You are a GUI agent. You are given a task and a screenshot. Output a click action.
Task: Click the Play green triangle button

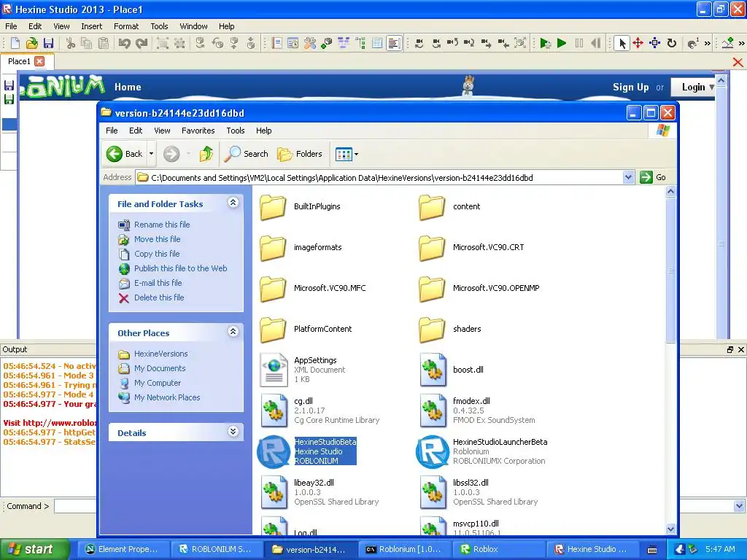click(562, 43)
